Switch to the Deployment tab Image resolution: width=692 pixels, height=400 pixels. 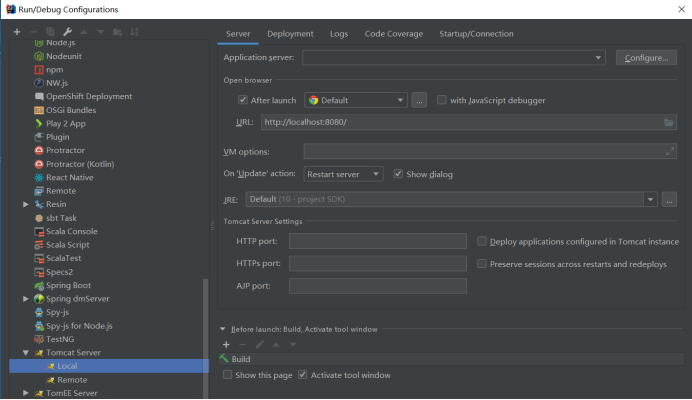click(290, 34)
